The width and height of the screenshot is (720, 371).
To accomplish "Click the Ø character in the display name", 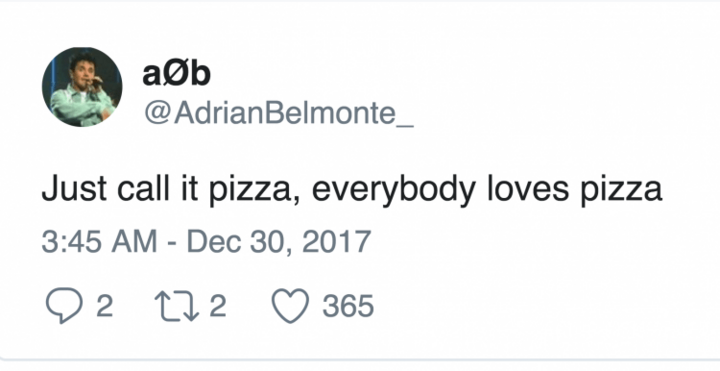I will pyautogui.click(x=176, y=74).
